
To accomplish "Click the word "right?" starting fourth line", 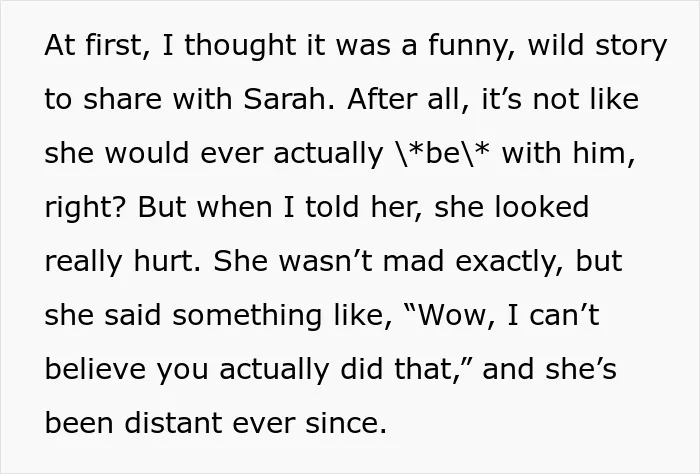I will pos(85,209).
